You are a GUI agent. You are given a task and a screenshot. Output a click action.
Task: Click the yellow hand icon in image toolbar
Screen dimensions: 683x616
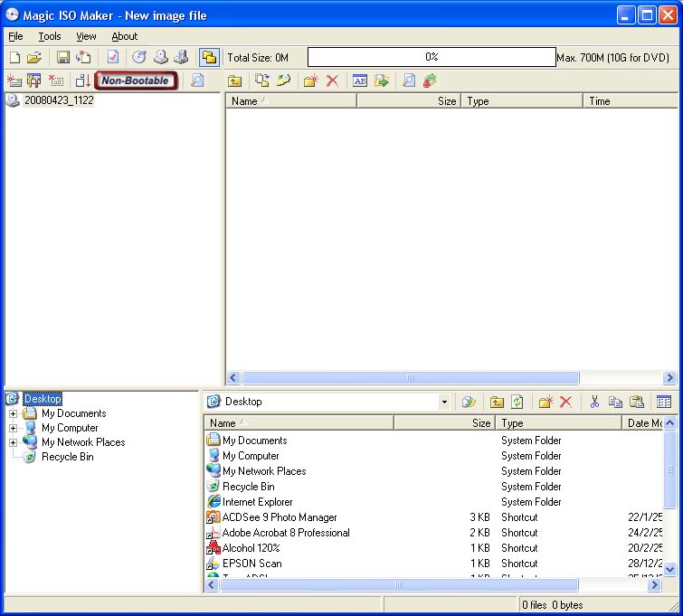tap(283, 81)
